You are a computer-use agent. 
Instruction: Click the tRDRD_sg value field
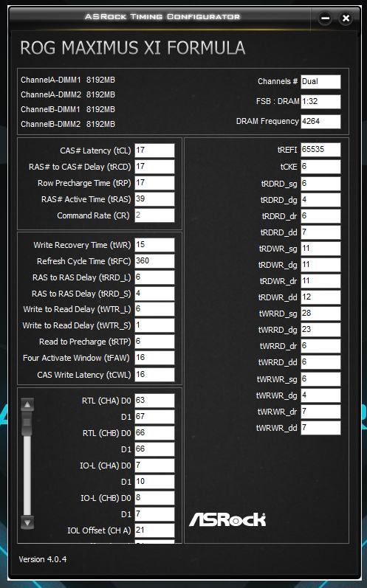[320, 184]
